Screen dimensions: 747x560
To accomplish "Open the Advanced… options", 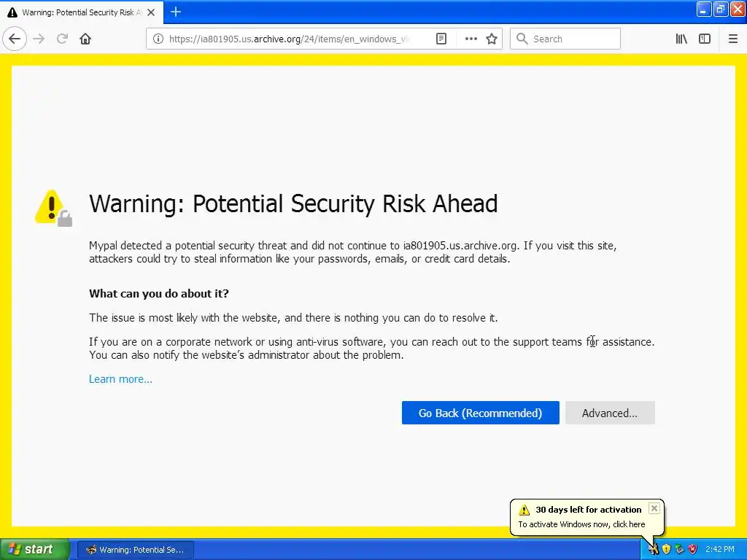I will (610, 413).
